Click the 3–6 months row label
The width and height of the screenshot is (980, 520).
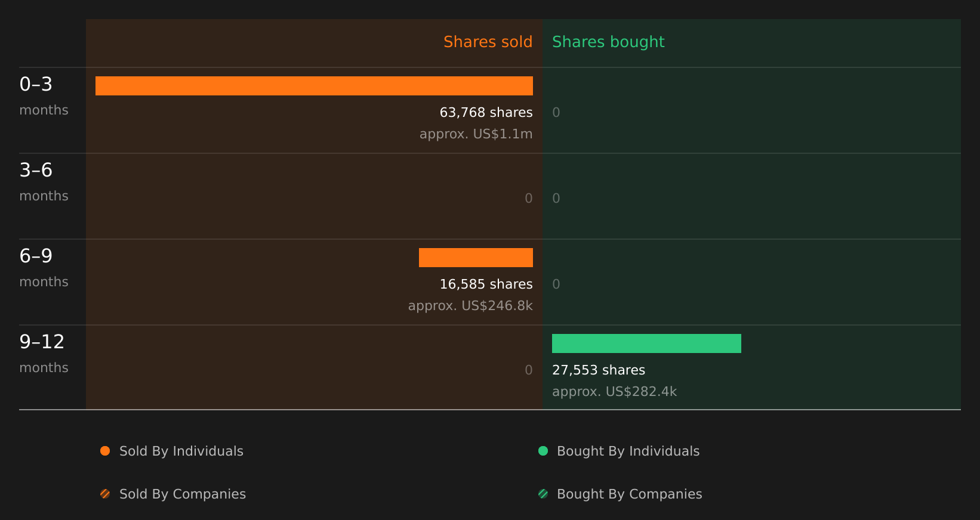coord(44,181)
